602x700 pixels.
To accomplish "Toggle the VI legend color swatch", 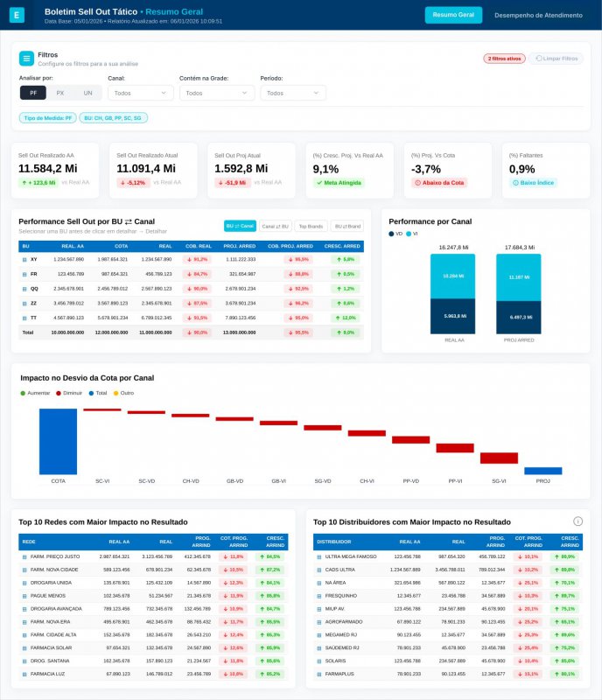I will (x=409, y=234).
